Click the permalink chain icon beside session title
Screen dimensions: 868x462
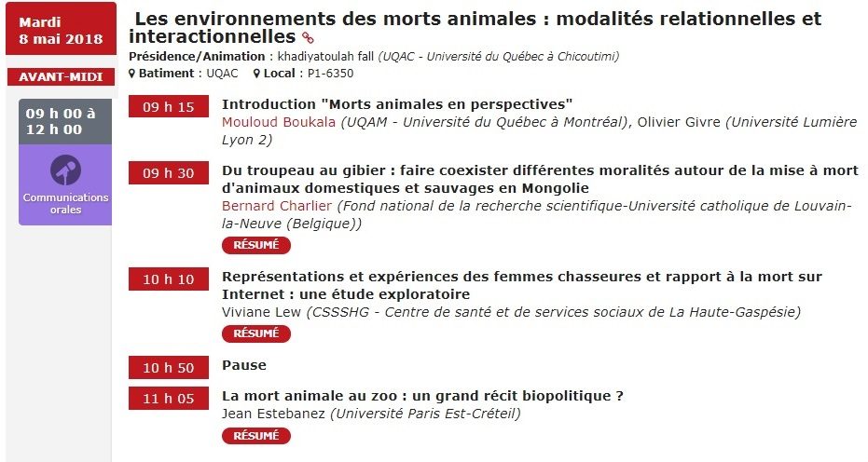click(308, 37)
